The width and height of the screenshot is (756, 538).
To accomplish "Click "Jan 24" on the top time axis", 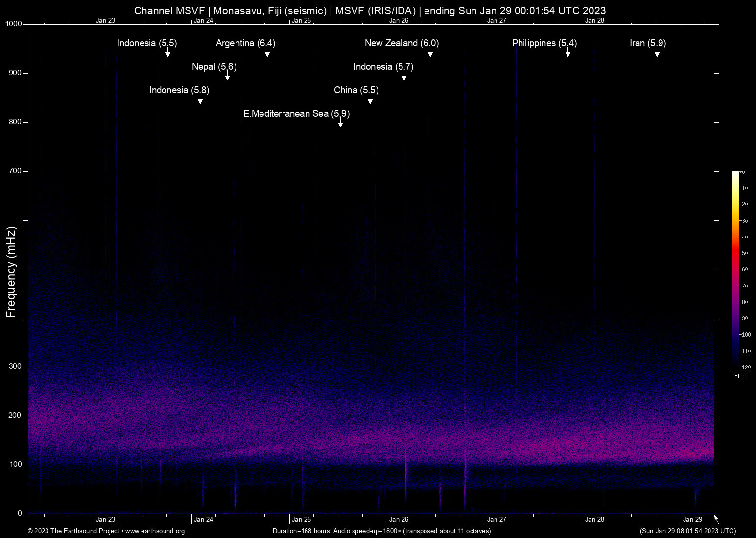I will 204,21.
